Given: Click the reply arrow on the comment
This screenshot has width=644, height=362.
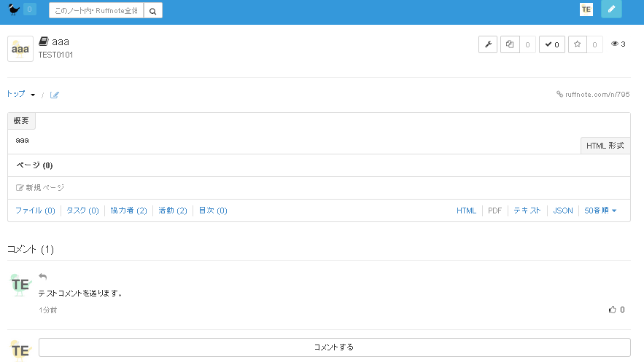Looking at the screenshot, I should click(x=43, y=276).
